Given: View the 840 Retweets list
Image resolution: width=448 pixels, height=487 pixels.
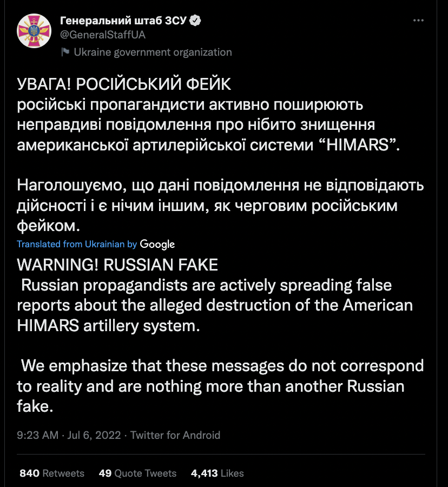Looking at the screenshot, I should [x=52, y=473].
